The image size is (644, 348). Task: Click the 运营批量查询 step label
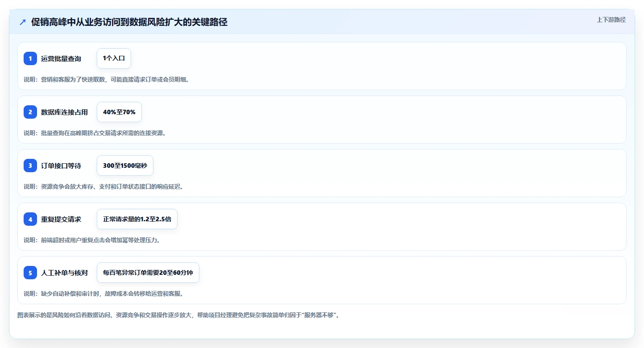click(x=61, y=58)
